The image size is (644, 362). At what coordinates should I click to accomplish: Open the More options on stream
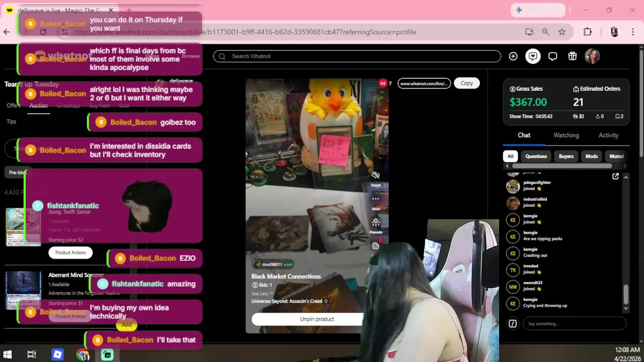pyautogui.click(x=376, y=199)
